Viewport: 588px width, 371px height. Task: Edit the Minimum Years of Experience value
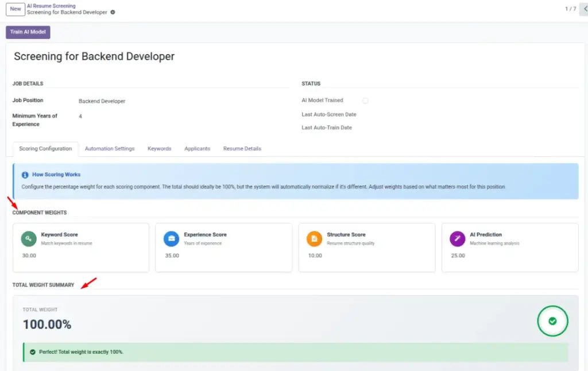point(80,116)
